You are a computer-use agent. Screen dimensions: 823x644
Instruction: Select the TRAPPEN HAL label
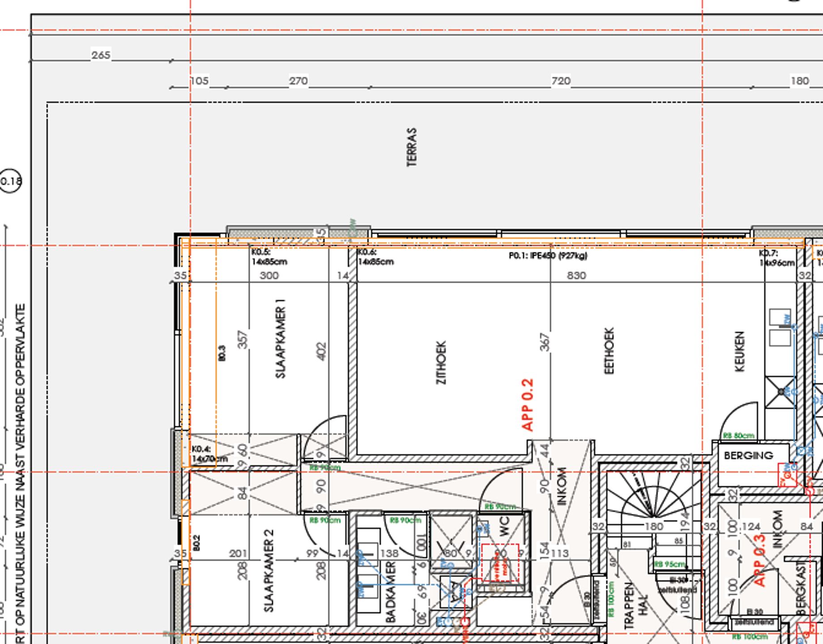click(x=635, y=606)
